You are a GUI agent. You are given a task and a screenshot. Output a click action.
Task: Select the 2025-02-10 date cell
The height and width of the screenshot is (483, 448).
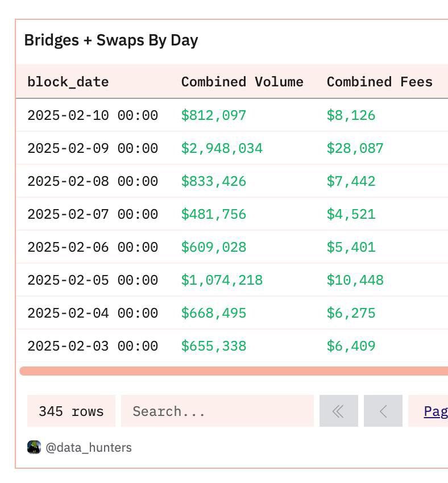tap(93, 115)
